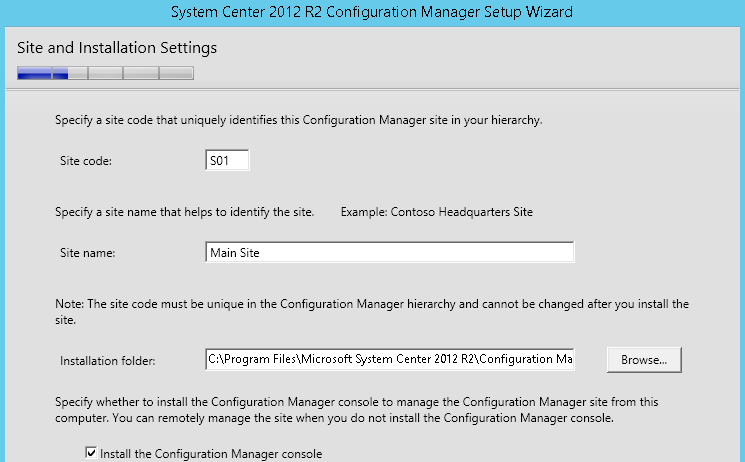This screenshot has height=462, width=745.
Task: Click the last progress bar segment
Action: (x=176, y=73)
